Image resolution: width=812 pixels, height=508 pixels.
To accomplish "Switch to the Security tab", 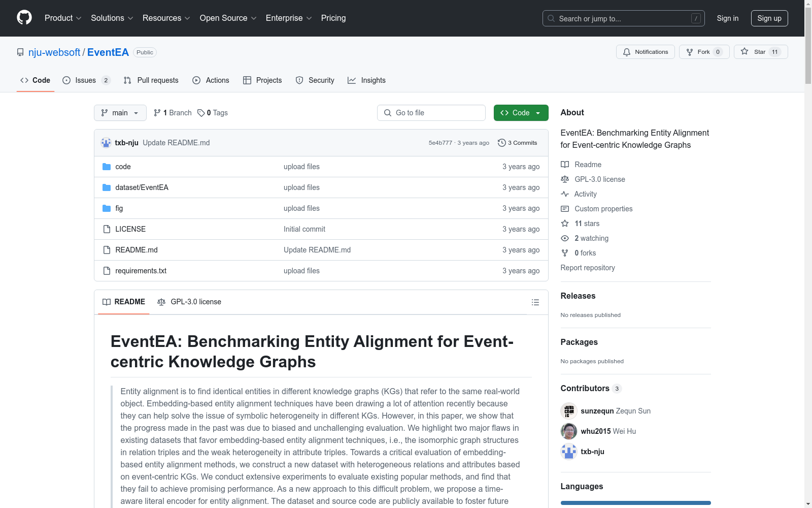I will tap(315, 80).
